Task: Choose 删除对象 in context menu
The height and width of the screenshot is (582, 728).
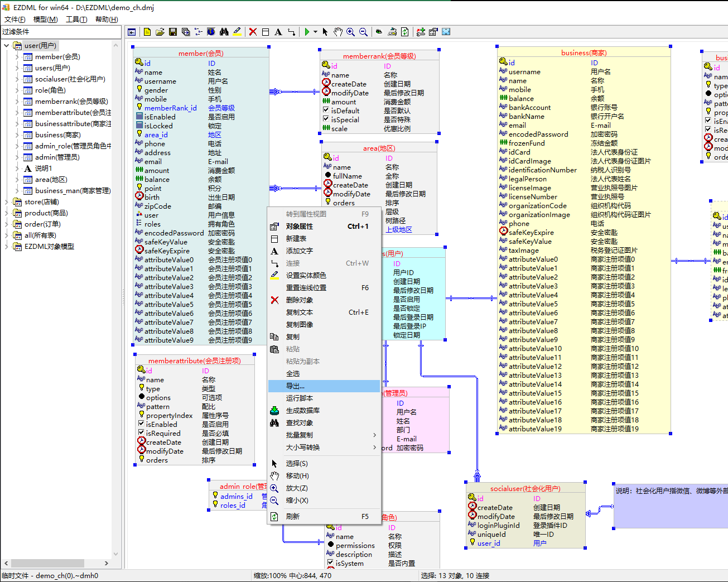Action: tap(324, 300)
